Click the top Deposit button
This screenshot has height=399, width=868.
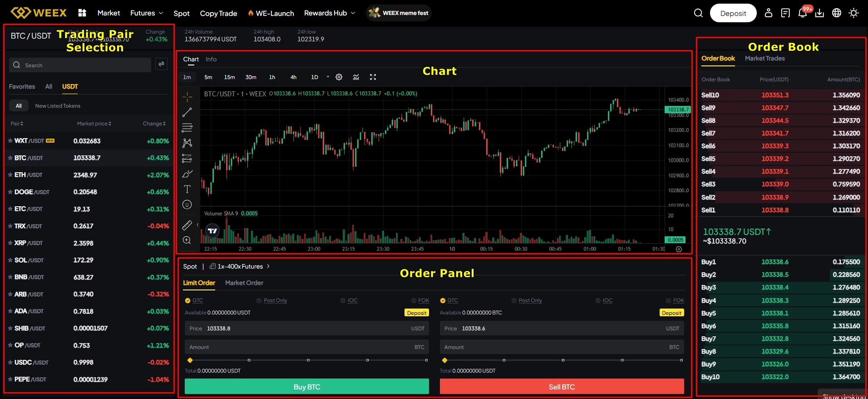733,13
